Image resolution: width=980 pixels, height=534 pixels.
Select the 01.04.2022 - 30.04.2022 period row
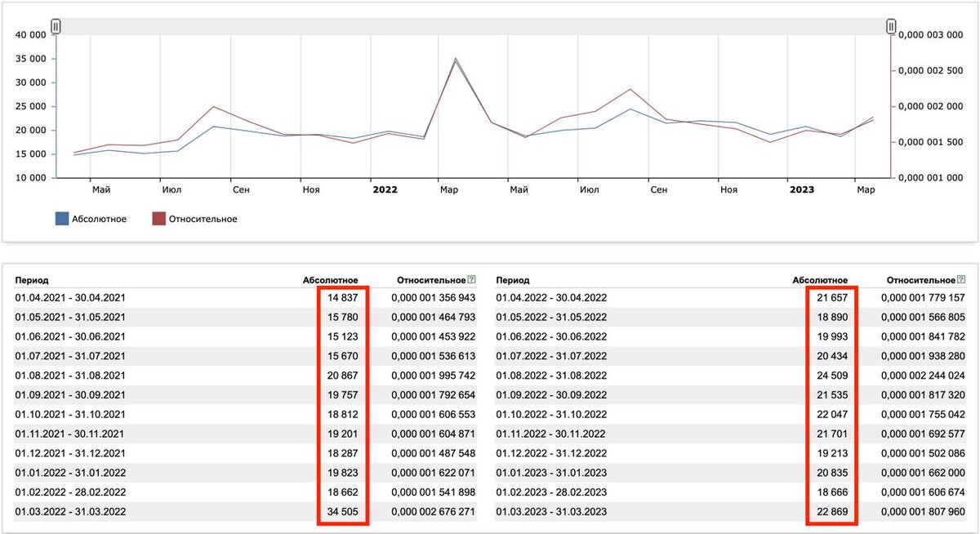coord(731,298)
